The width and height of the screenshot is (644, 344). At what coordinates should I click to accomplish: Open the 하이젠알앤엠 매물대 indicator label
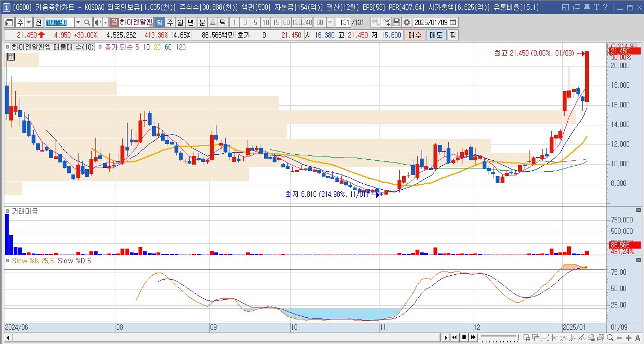(52, 47)
